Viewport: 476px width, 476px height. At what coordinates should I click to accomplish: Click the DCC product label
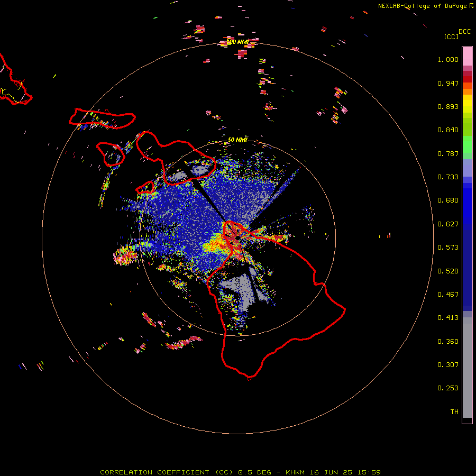point(464,32)
